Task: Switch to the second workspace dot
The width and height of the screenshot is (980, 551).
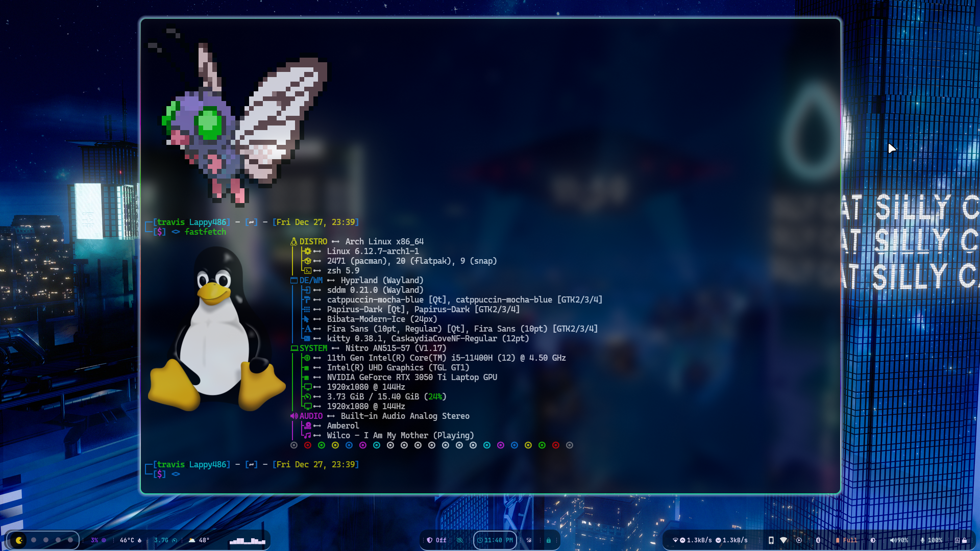Action: coord(34,540)
